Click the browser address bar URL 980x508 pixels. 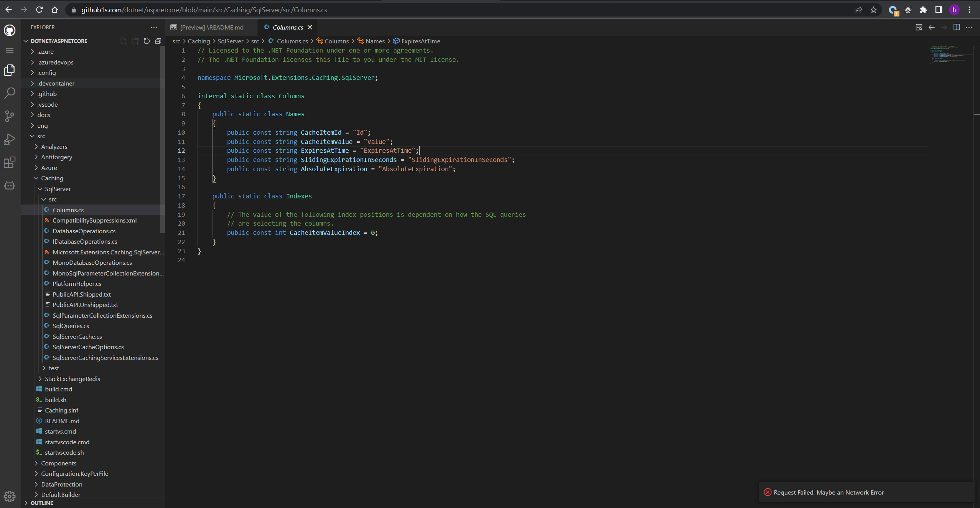[204, 10]
